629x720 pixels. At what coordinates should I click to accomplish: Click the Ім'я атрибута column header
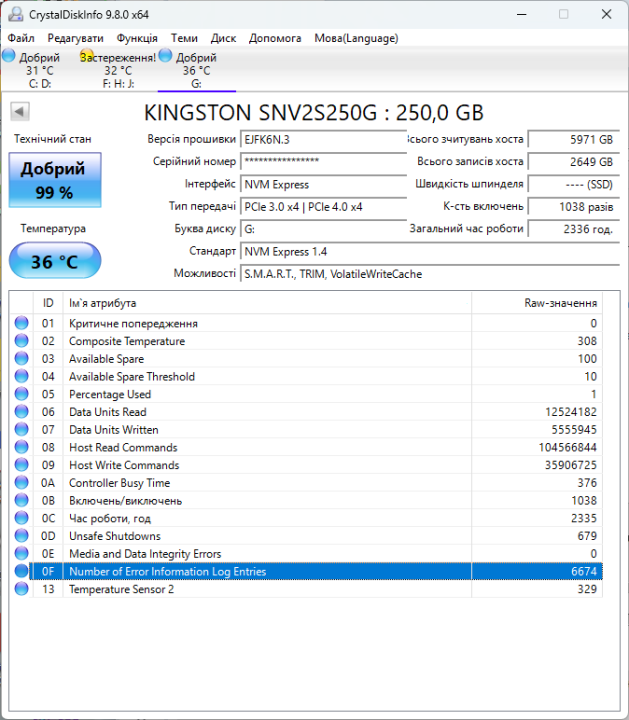pos(267,303)
